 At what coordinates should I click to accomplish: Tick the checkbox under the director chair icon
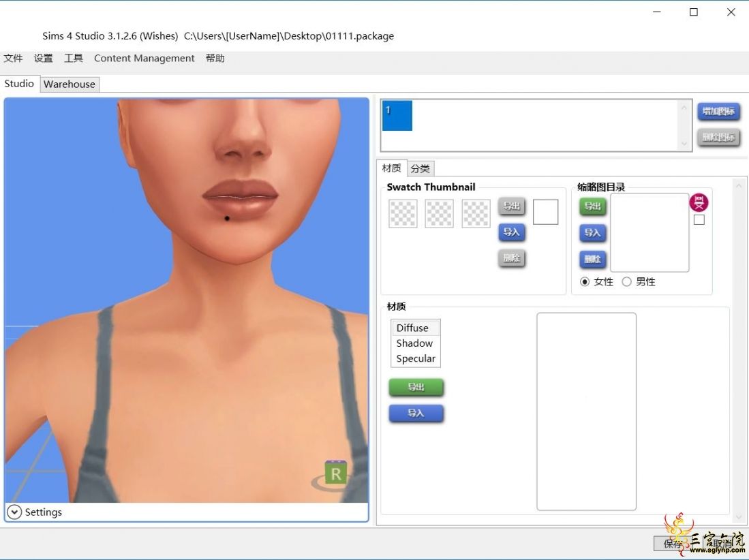[699, 219]
